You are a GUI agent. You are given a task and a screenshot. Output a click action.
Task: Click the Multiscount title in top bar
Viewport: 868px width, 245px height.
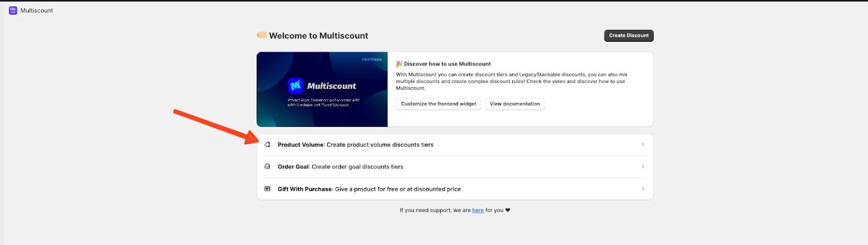[37, 10]
